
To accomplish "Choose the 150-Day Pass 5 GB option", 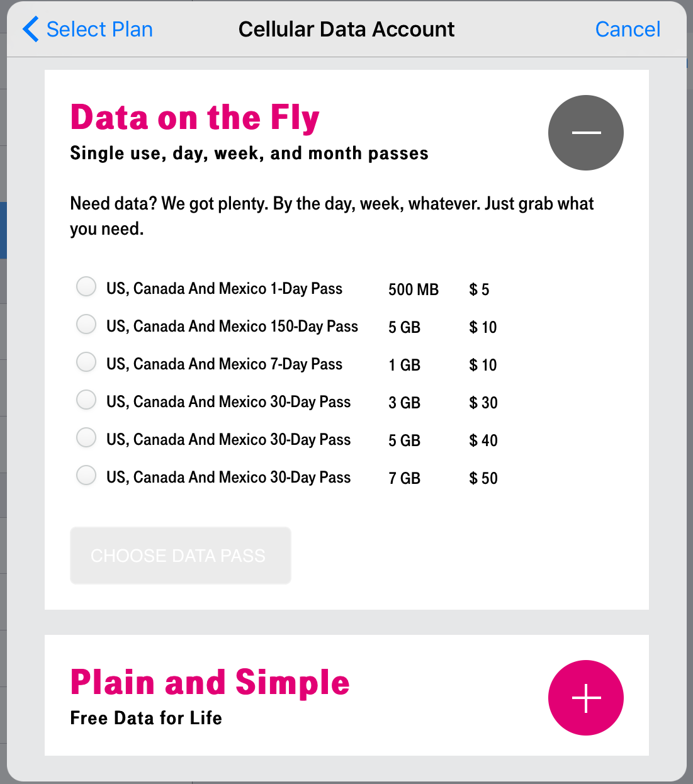I will pos(86,324).
